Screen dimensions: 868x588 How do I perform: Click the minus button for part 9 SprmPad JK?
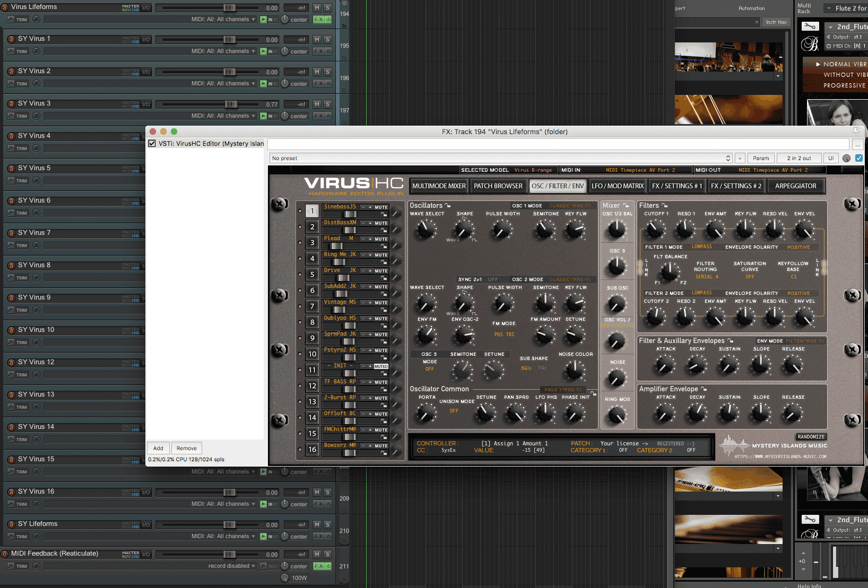[363, 335]
